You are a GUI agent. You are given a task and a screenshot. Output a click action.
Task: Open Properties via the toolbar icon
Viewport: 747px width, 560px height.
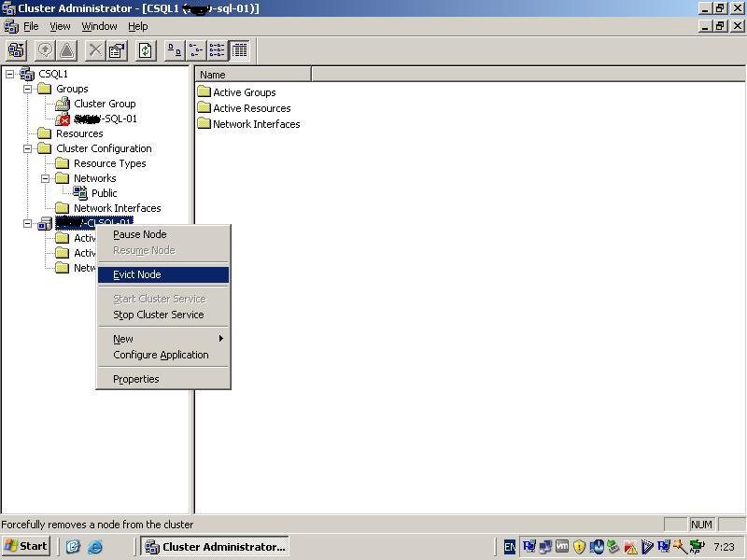pyautogui.click(x=117, y=50)
